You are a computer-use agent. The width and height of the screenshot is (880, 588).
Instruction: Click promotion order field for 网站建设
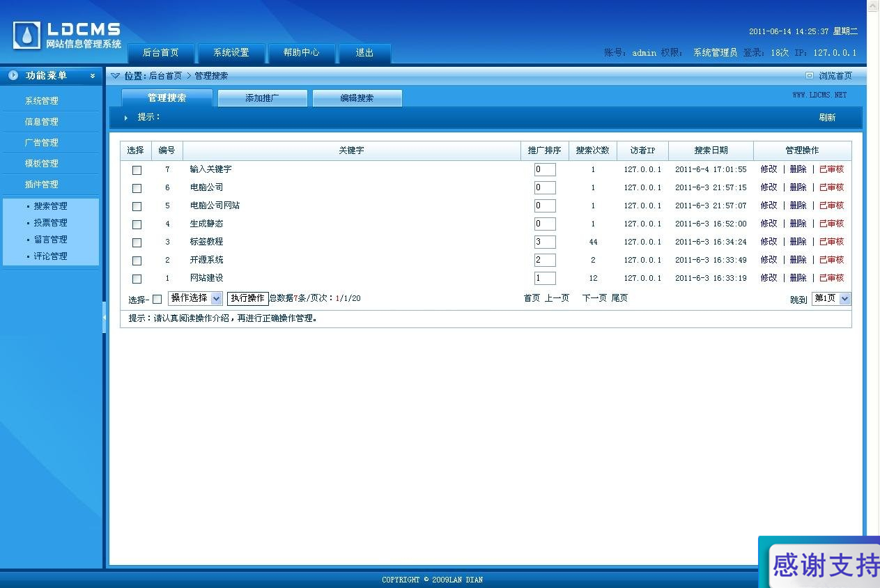click(545, 278)
